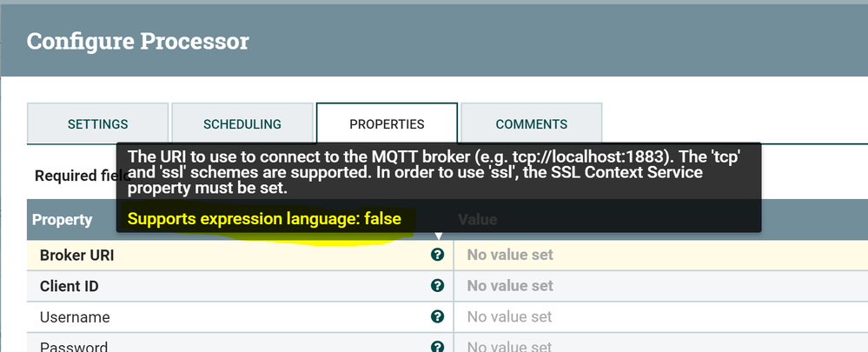Click the Password property name
The width and height of the screenshot is (868, 352).
[74, 347]
